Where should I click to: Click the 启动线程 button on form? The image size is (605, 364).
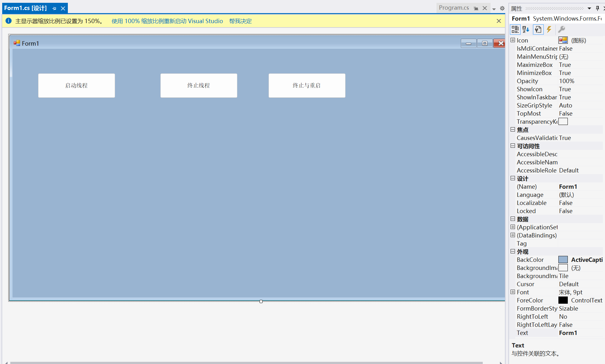click(x=77, y=86)
